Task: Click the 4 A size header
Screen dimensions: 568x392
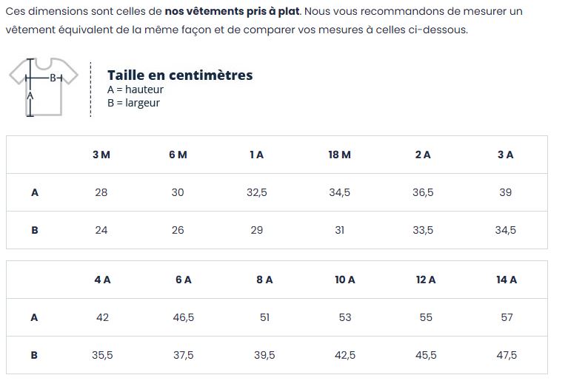Action: point(102,280)
